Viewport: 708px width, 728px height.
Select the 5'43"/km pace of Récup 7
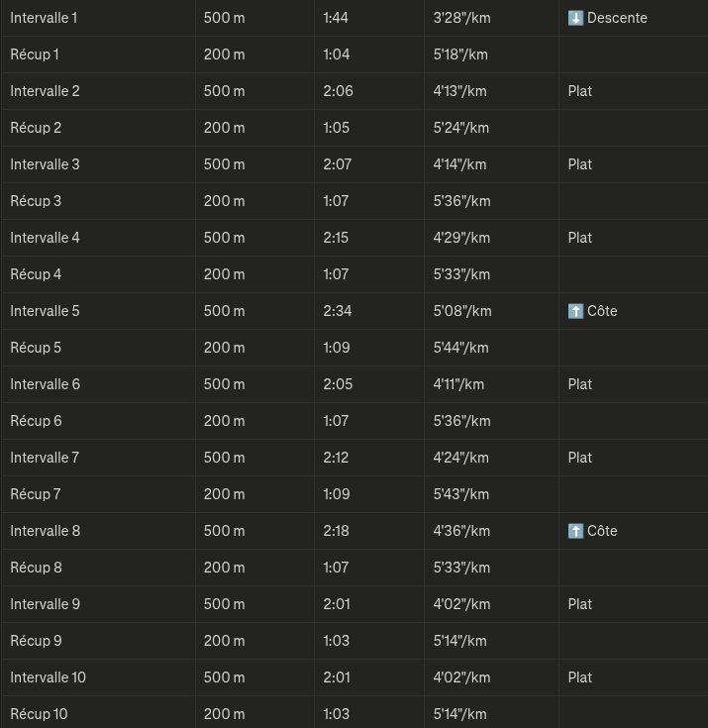click(461, 494)
